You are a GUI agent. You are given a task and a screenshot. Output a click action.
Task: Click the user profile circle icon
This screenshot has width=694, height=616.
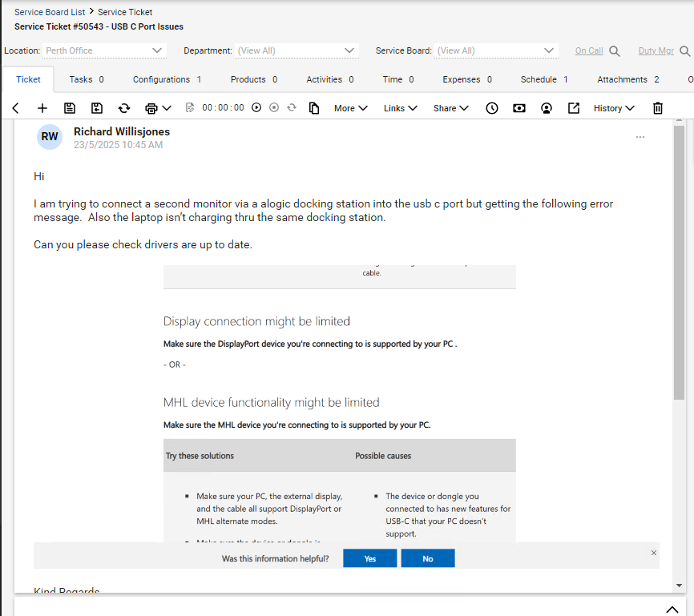547,108
